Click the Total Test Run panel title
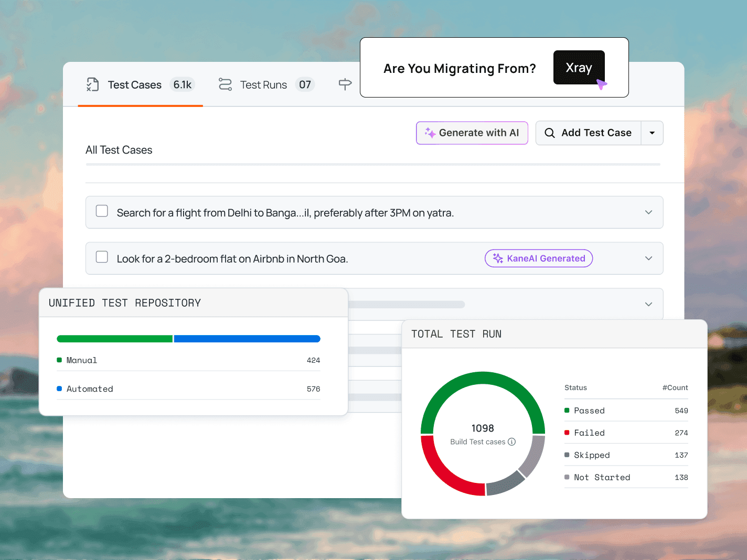Image resolution: width=747 pixels, height=560 pixels. point(456,334)
